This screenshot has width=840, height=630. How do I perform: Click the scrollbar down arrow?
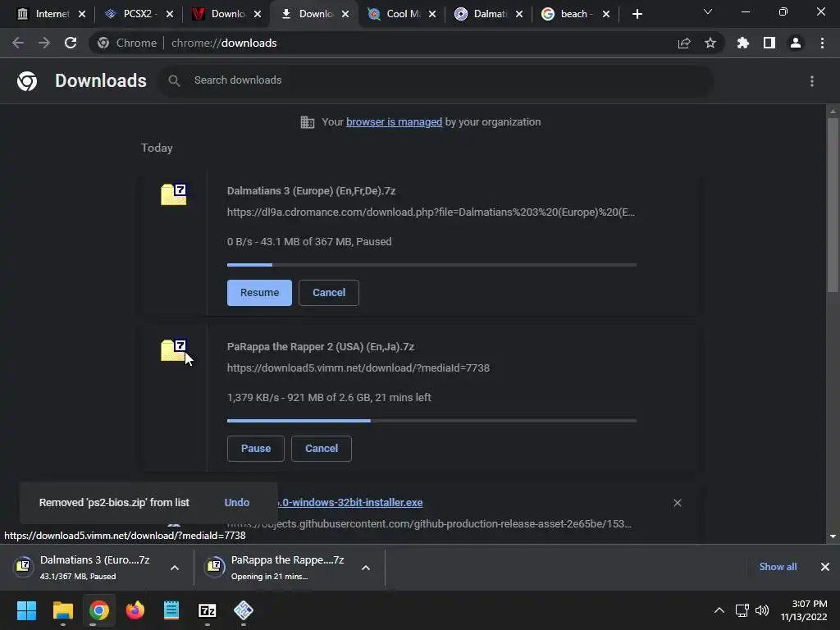click(x=833, y=536)
